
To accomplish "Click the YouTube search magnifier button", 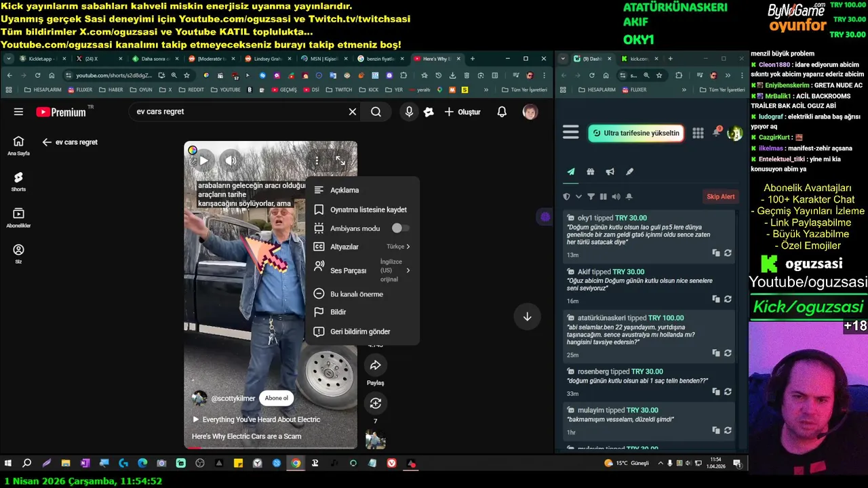I will (x=376, y=112).
